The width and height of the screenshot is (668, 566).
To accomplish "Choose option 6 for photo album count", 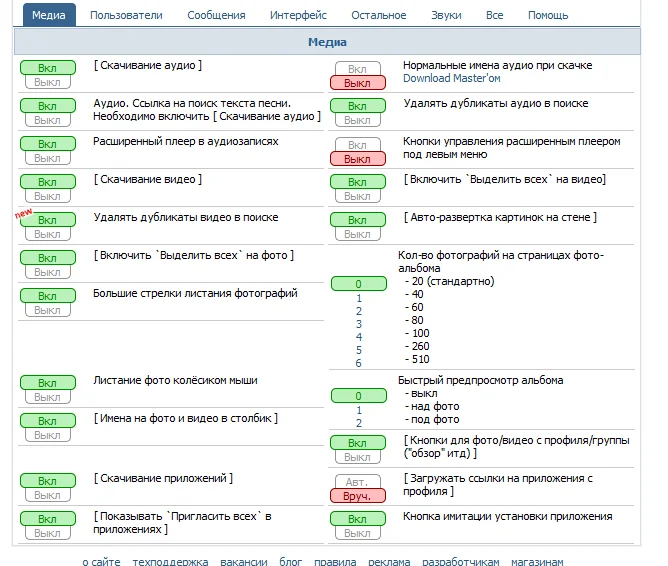I will [x=358, y=363].
